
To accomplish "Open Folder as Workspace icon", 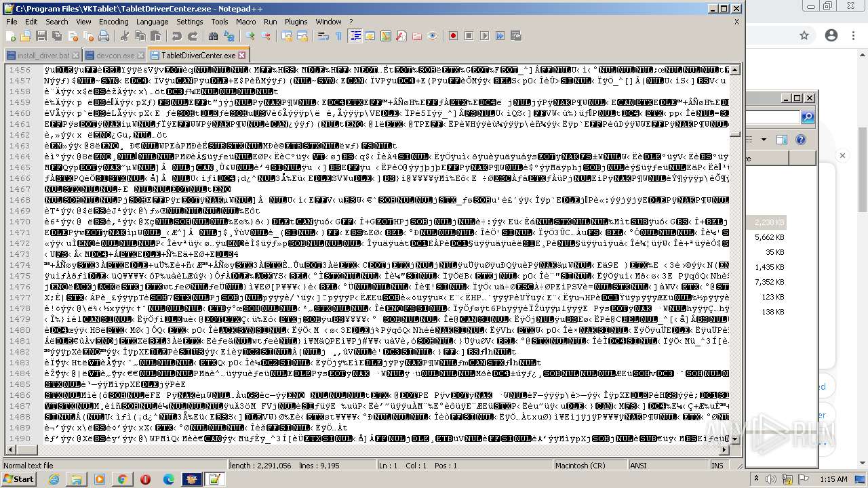I will coord(417,36).
